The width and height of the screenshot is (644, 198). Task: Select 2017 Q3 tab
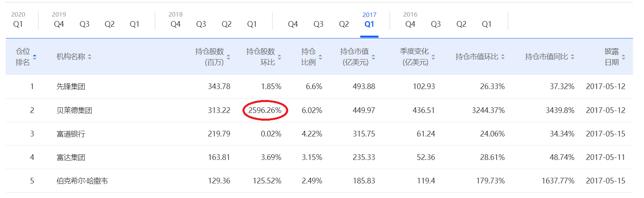coord(318,24)
